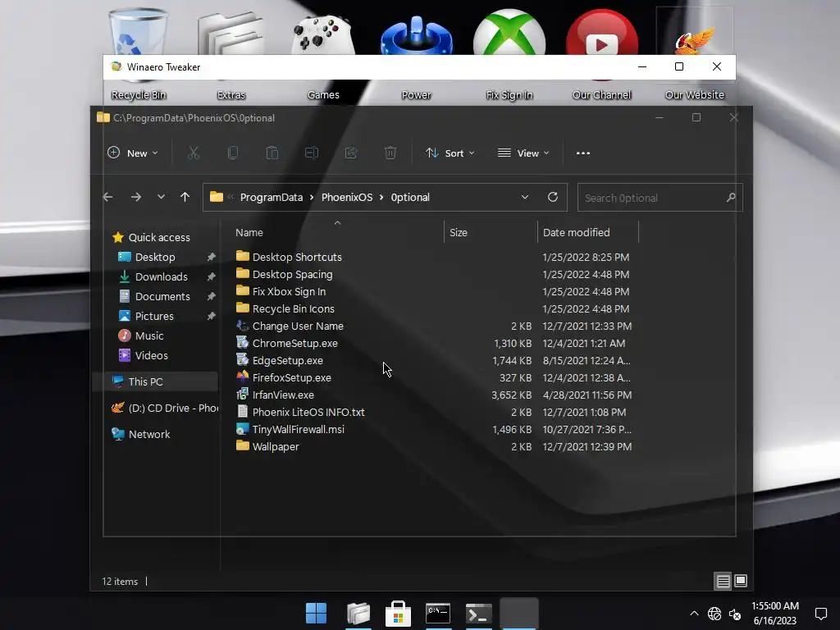Expand chevron after PhoenixOS breadcrumb

[381, 197]
